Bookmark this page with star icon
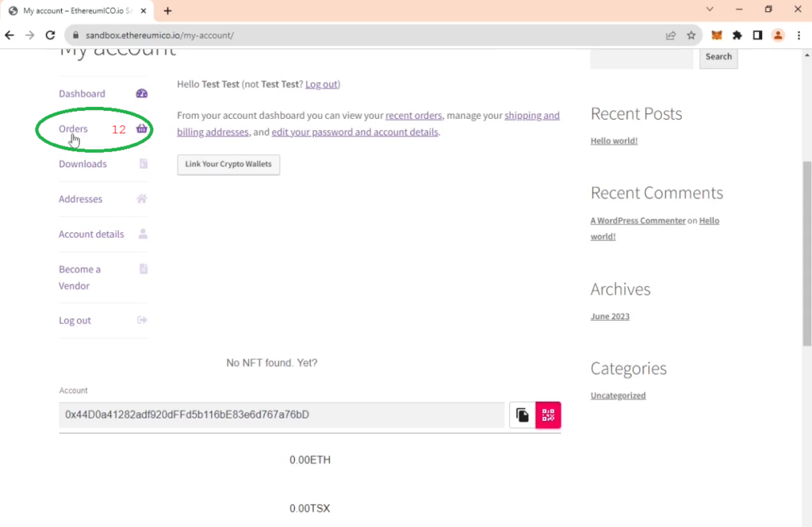812x527 pixels. click(691, 36)
